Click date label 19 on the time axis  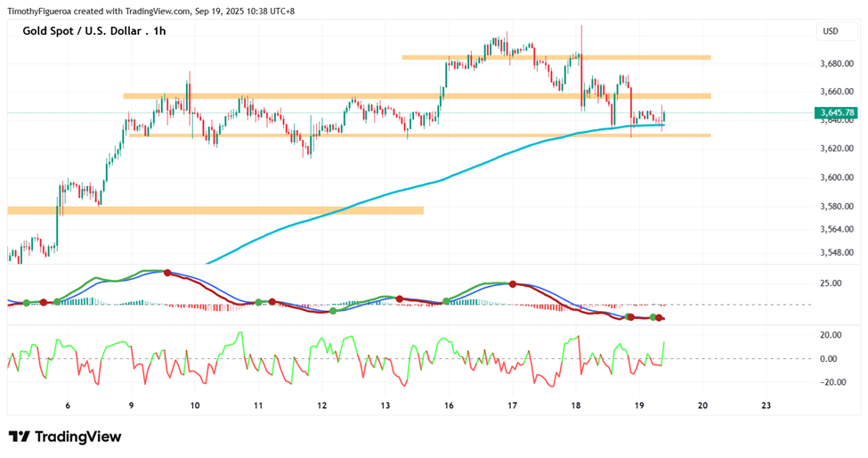pyautogui.click(x=639, y=405)
